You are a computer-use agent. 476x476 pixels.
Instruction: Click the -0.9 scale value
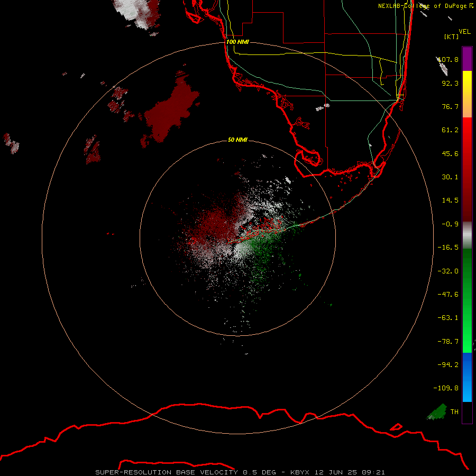(450, 224)
